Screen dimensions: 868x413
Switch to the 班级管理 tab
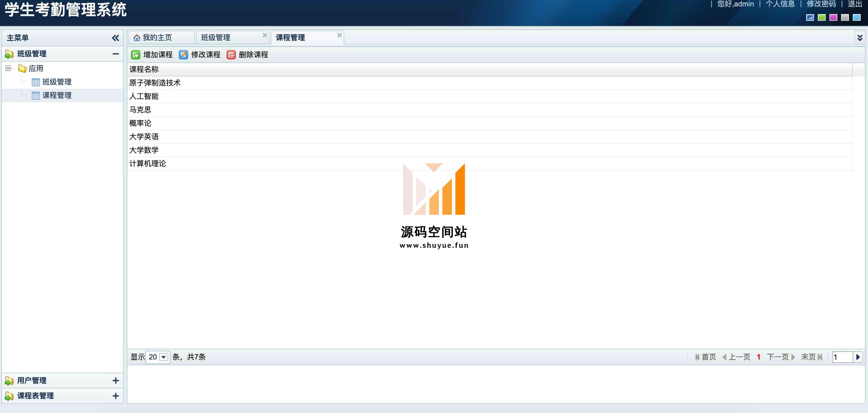click(232, 37)
